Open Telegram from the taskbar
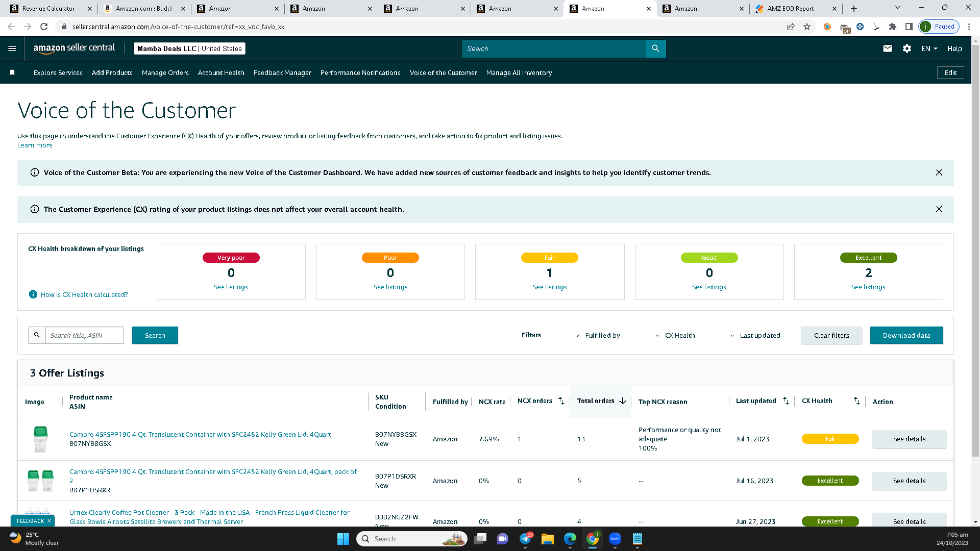Viewport: 980px width, 551px height. (525, 539)
